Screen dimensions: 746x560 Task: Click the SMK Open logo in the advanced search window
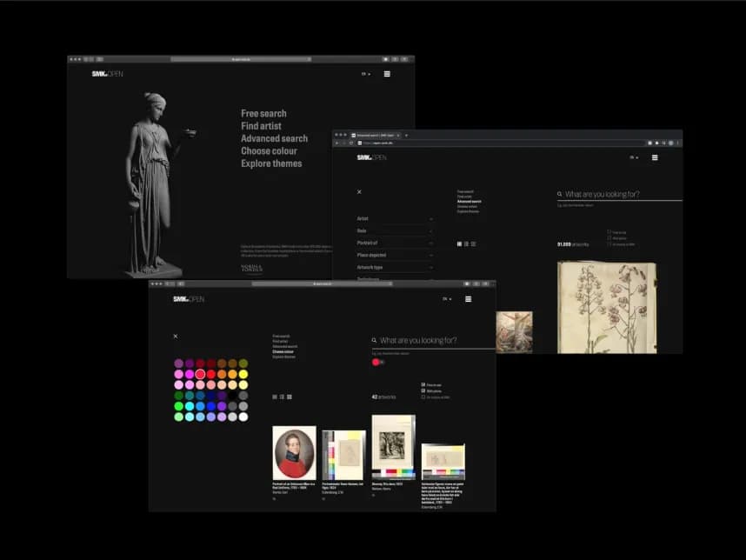click(371, 157)
